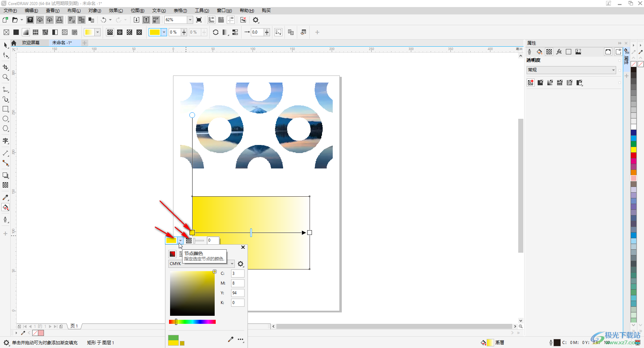Click the hue spectrum slider
The width and height of the screenshot is (644, 348).
(x=192, y=322)
